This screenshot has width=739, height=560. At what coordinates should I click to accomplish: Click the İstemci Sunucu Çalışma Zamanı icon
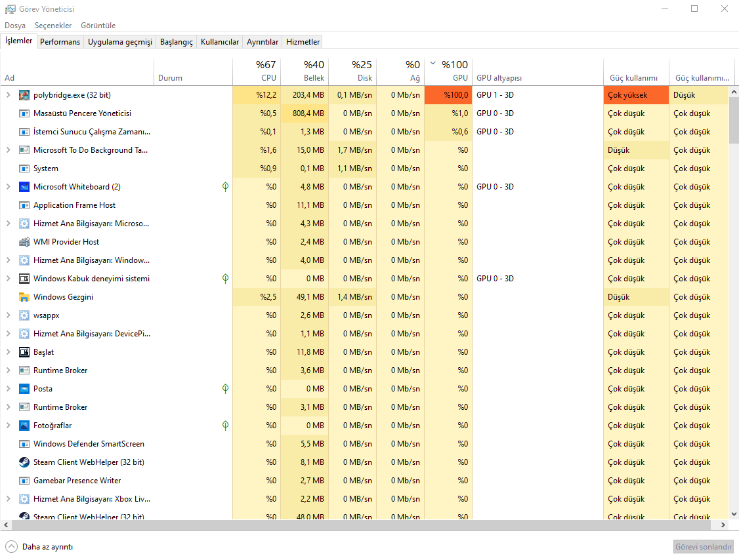[x=24, y=132]
